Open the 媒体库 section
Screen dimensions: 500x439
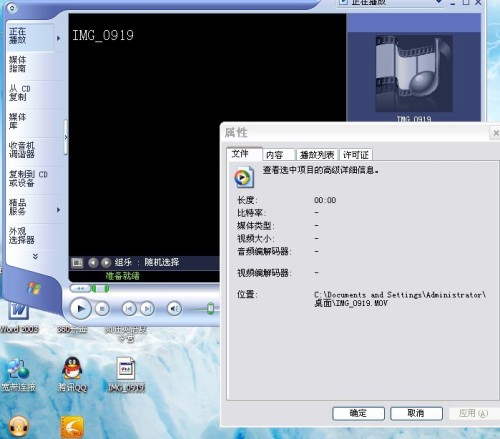tap(18, 121)
